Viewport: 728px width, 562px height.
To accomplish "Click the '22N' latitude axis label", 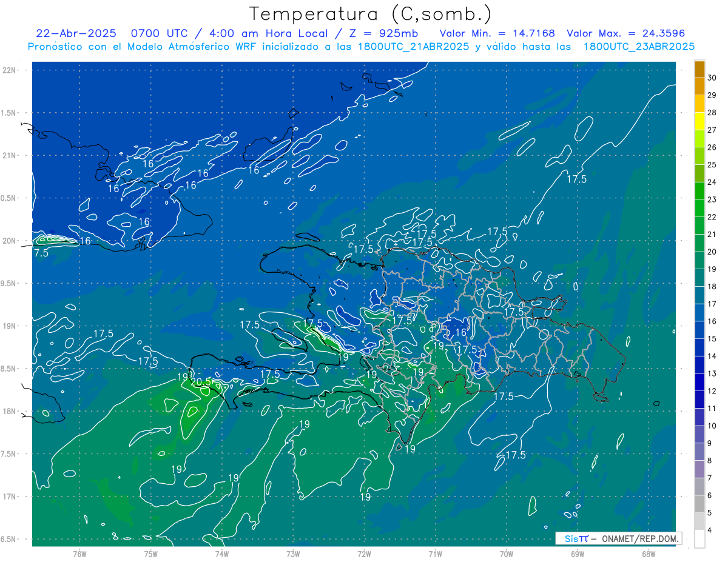I will [x=9, y=70].
